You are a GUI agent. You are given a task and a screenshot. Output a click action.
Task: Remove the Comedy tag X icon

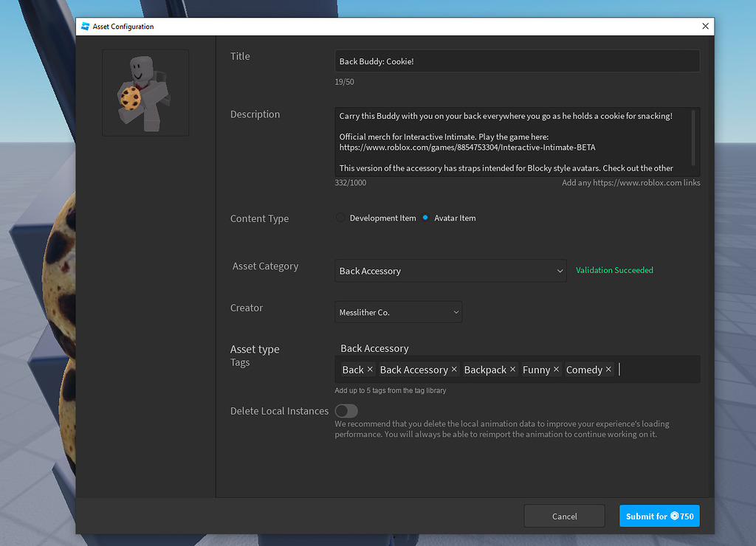tap(608, 369)
